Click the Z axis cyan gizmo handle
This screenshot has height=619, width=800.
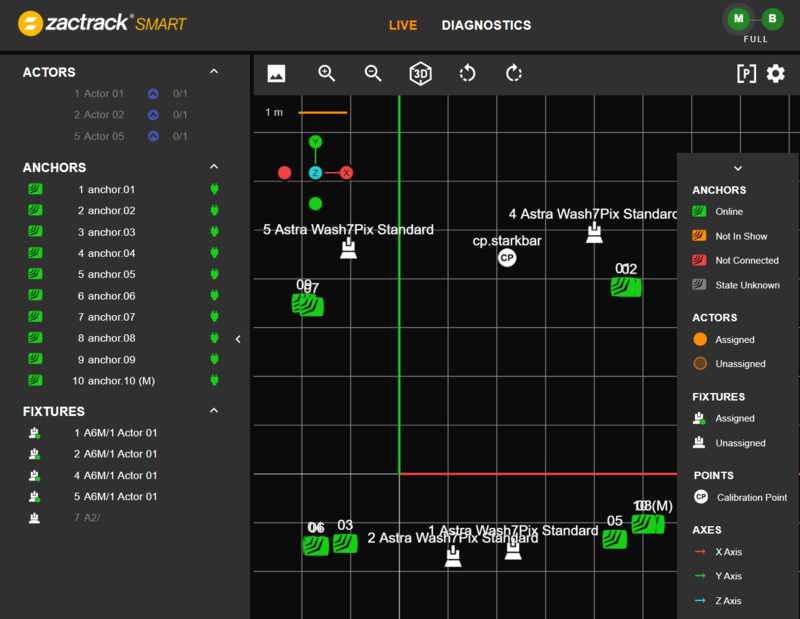[x=315, y=173]
